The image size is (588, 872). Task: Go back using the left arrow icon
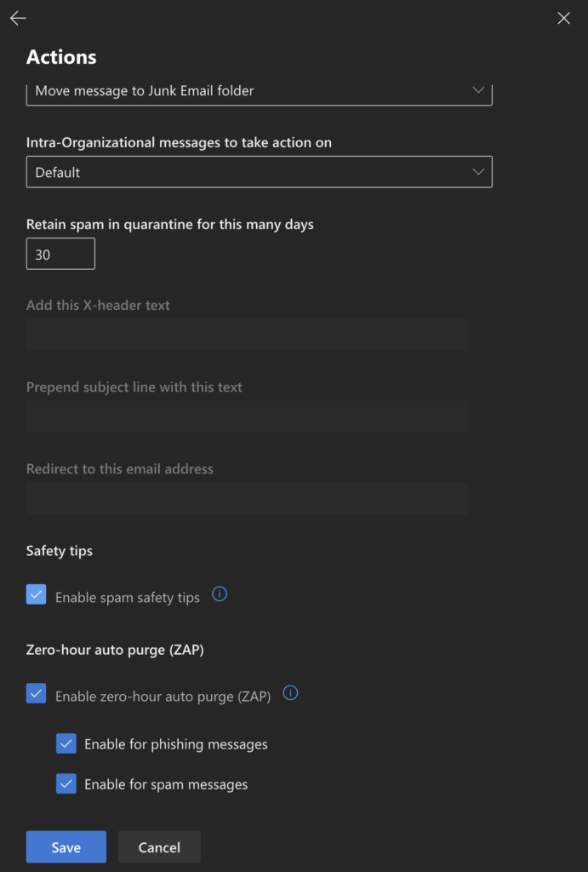click(x=18, y=19)
